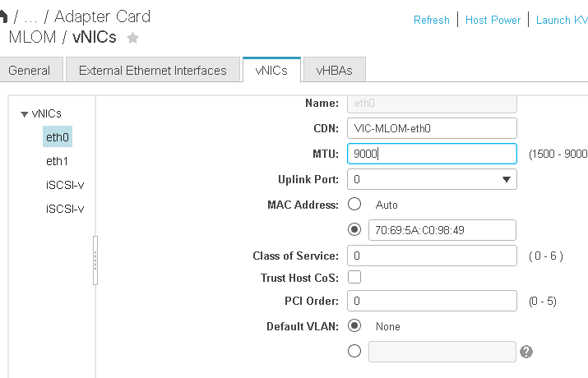Screen dimensions: 588x378
Task: Click the MTU input field
Action: click(x=432, y=154)
